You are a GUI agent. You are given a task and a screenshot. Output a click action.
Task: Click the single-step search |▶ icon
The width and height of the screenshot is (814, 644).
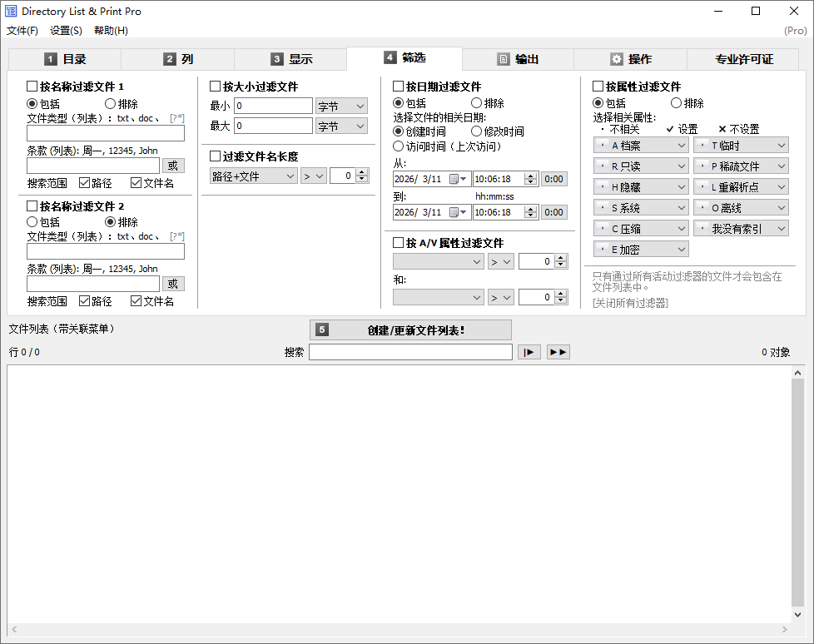point(529,351)
